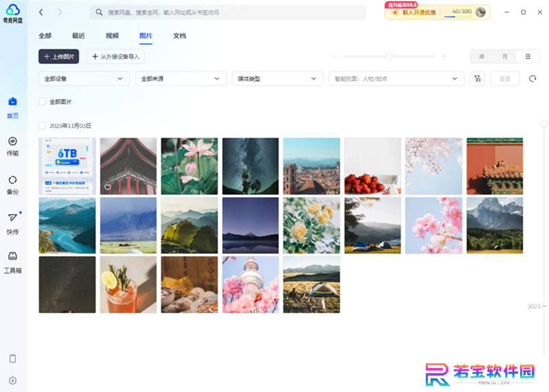Go back with the left arrow
The image size is (549, 392).
point(41,12)
